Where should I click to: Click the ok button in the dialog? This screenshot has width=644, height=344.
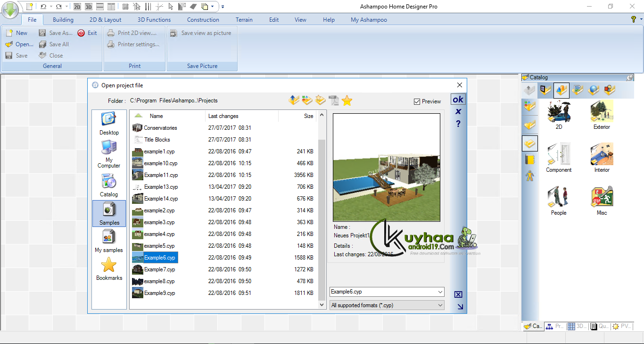point(458,99)
